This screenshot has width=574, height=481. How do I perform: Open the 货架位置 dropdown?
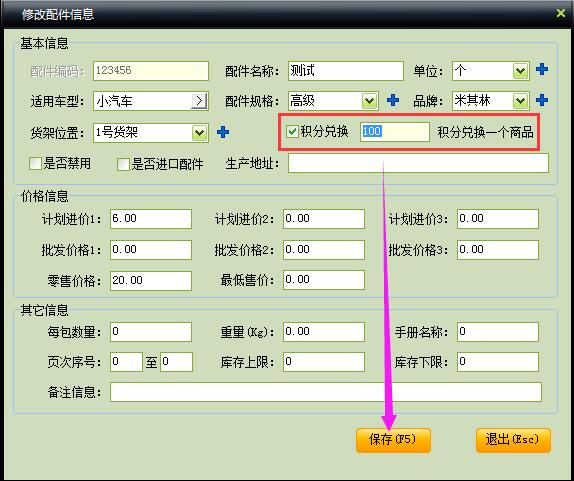point(200,133)
